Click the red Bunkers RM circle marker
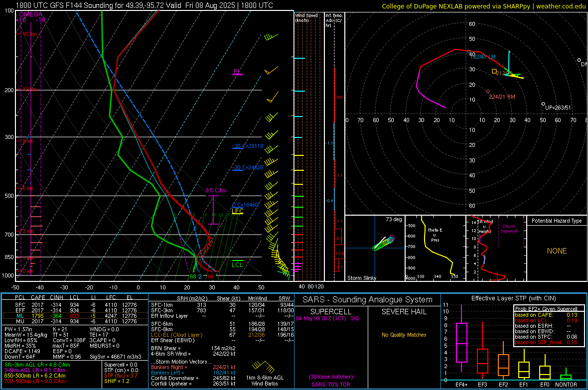Image resolution: width=588 pixels, height=390 pixels. point(487,91)
